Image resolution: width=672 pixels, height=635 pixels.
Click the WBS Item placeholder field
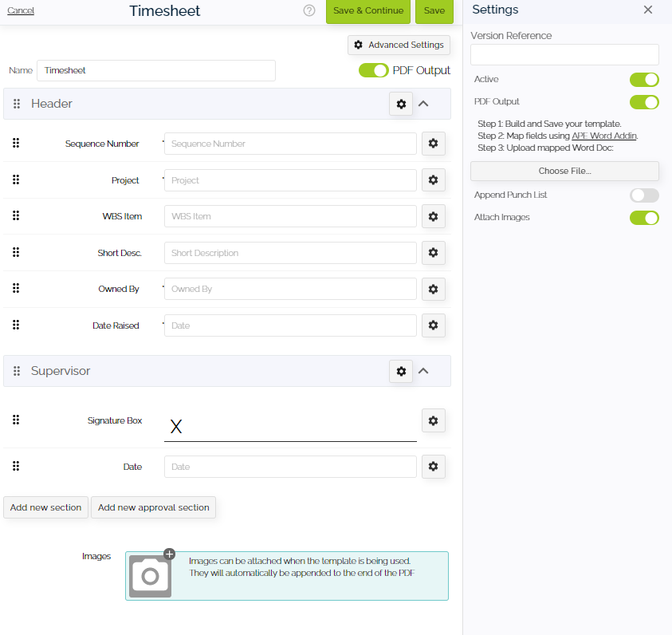tap(290, 216)
